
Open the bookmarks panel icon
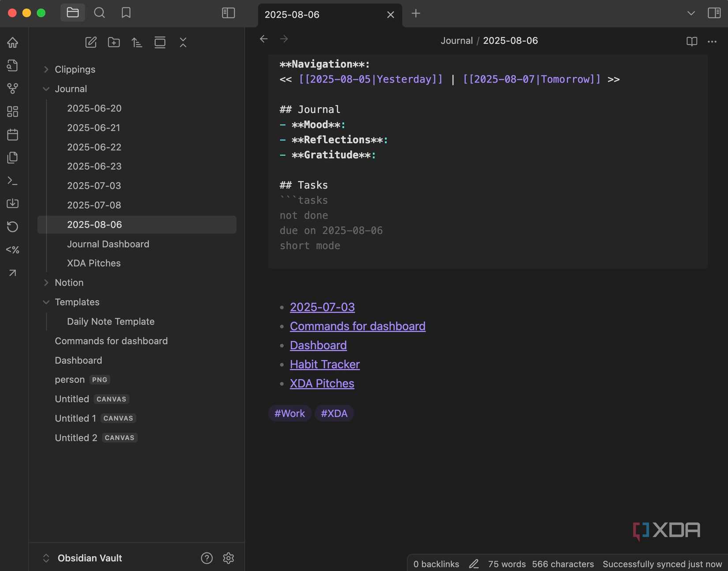coord(126,13)
